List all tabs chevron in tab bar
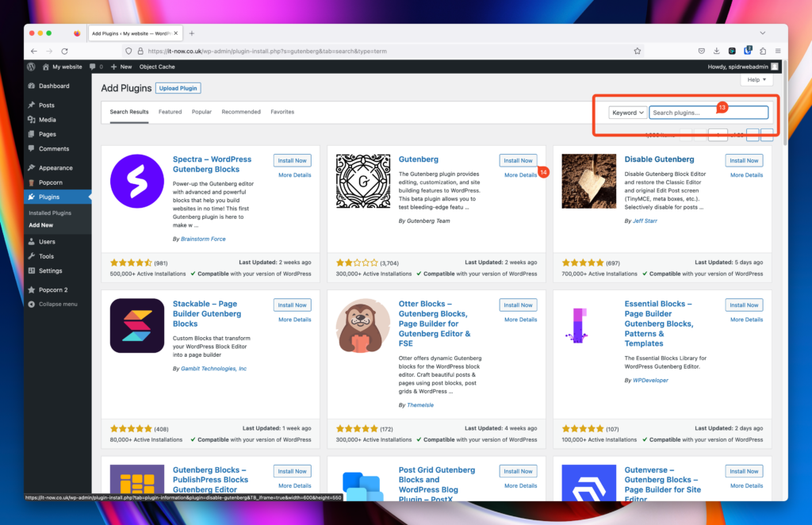Image resolution: width=812 pixels, height=525 pixels. (762, 33)
